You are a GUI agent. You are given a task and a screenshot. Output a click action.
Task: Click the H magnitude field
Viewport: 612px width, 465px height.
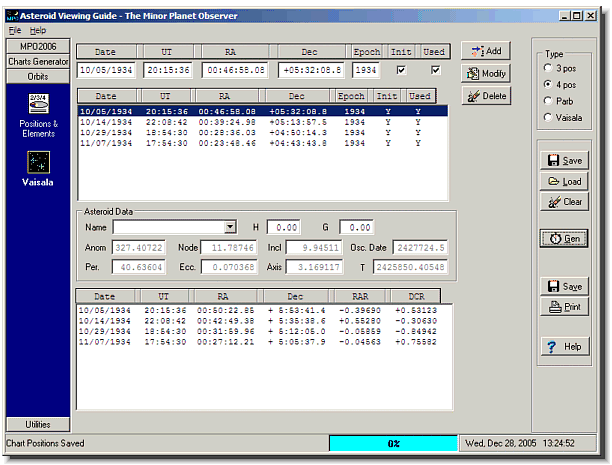click(x=284, y=227)
